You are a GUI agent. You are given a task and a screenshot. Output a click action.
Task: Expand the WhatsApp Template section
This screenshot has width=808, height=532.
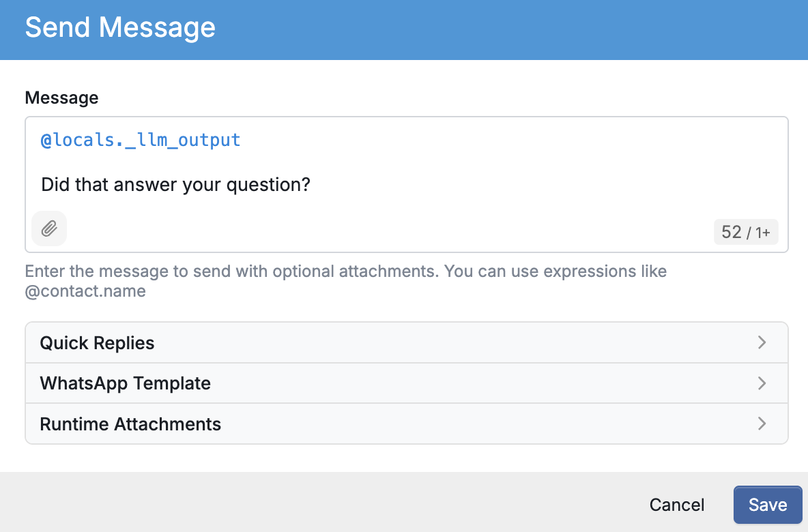[407, 383]
